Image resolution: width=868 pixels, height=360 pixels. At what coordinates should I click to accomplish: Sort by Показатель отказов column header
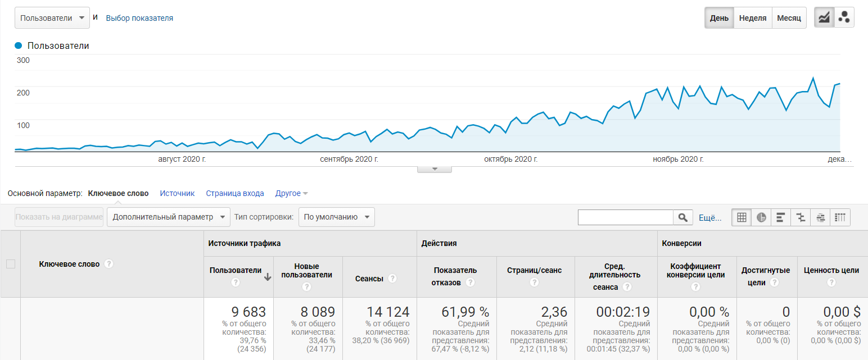pos(454,276)
